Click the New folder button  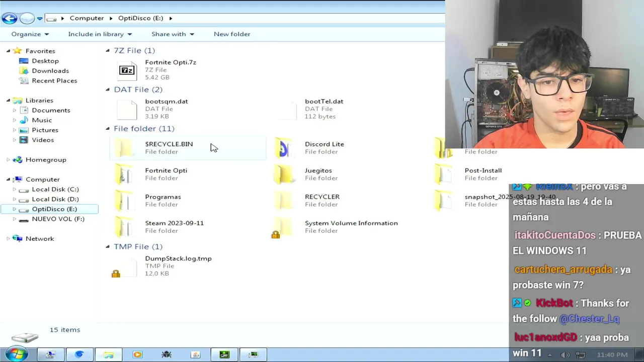(232, 34)
